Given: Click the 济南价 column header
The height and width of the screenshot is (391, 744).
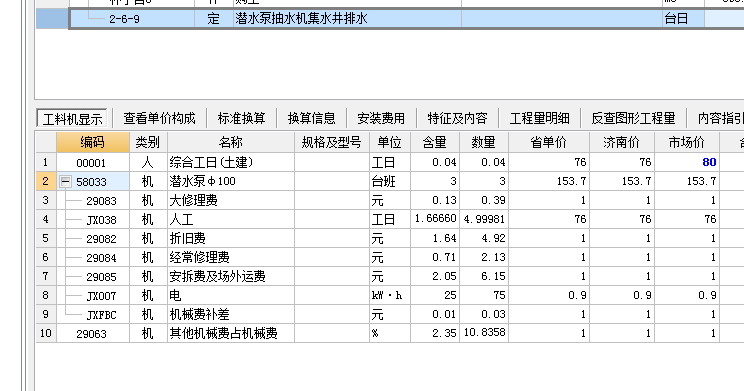Looking at the screenshot, I should click(622, 142).
